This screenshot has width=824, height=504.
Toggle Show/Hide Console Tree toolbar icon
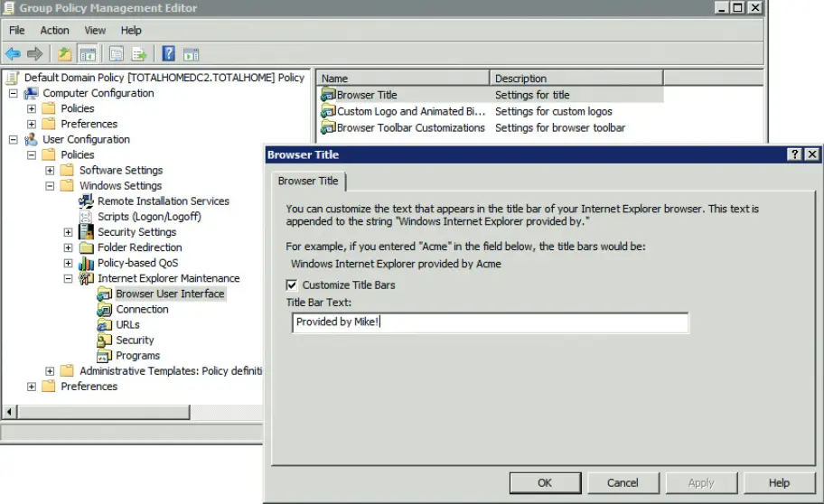[88, 54]
